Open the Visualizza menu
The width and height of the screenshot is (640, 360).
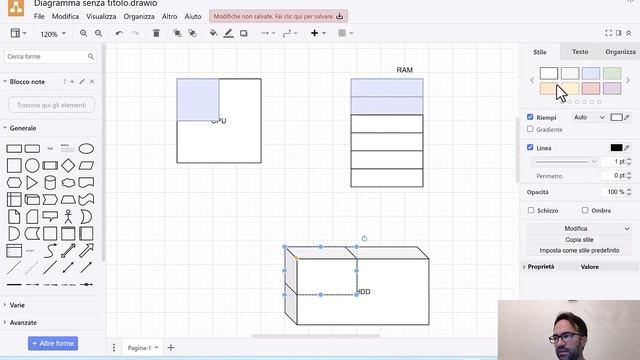[x=101, y=16]
